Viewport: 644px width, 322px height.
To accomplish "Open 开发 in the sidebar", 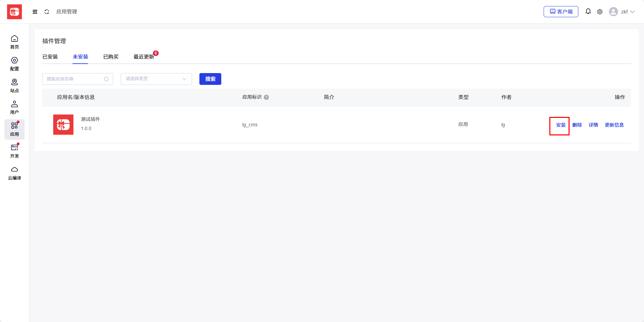I will [x=14, y=151].
